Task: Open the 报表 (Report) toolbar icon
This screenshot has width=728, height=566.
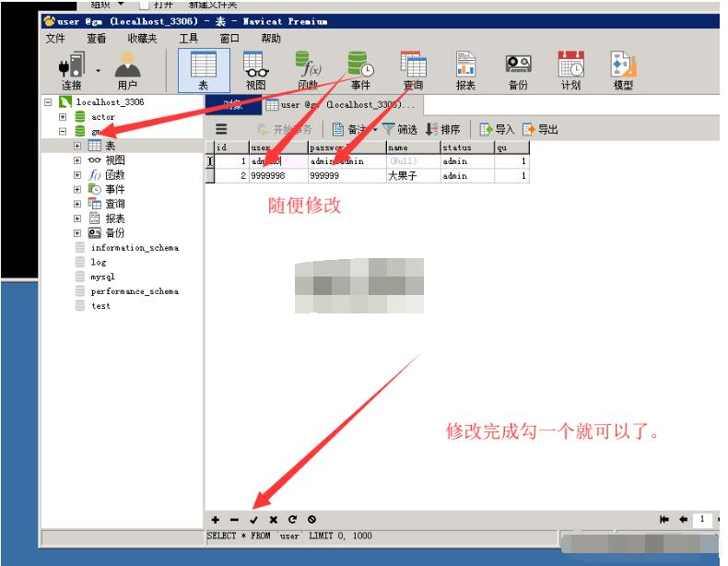Action: point(466,68)
